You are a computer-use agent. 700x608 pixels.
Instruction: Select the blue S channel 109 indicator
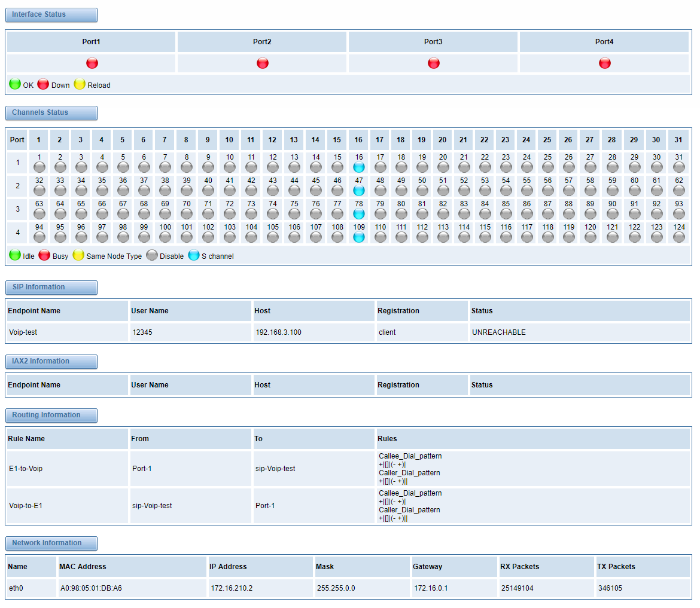[359, 237]
